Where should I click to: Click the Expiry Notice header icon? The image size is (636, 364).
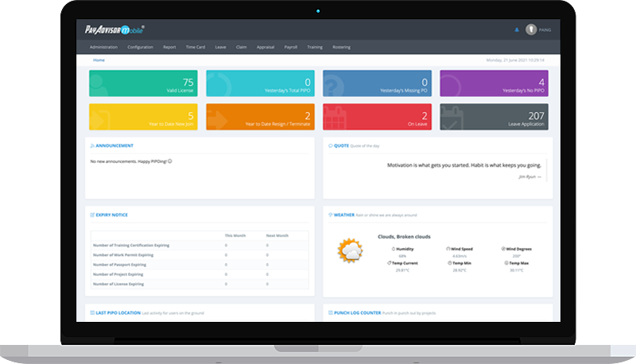point(92,215)
